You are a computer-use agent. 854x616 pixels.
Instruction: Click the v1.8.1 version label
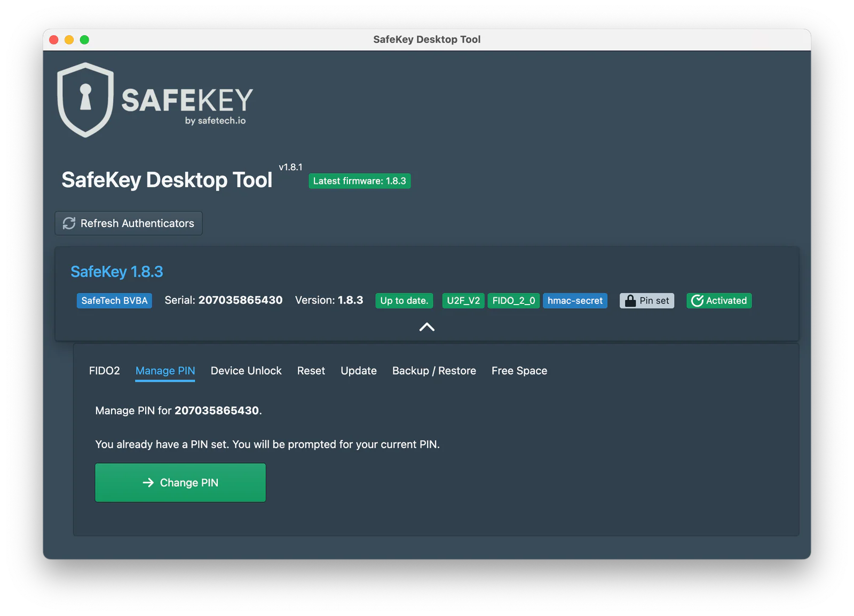(291, 167)
